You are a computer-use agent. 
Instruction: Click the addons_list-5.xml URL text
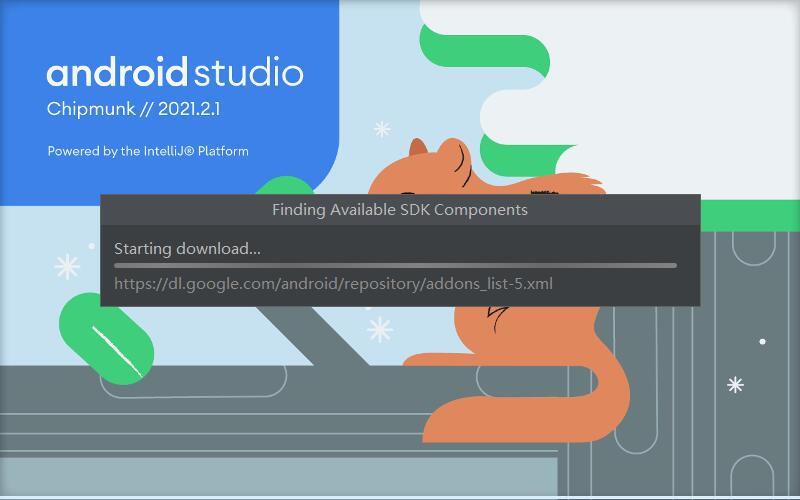click(x=333, y=284)
